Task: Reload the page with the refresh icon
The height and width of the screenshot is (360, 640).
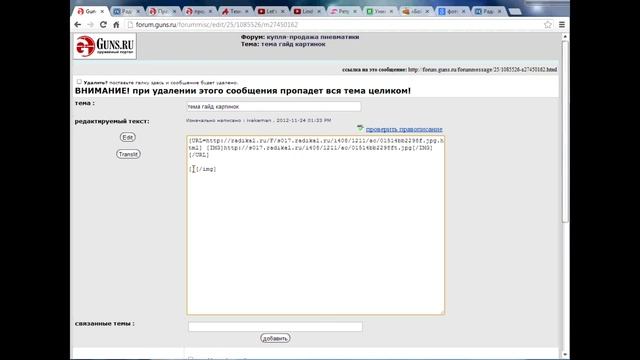Action: pyautogui.click(x=103, y=25)
